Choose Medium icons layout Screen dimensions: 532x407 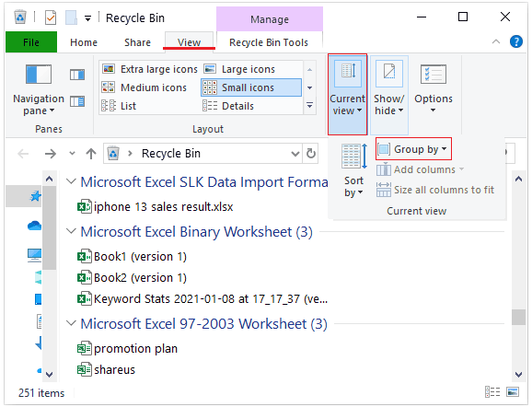[145, 87]
